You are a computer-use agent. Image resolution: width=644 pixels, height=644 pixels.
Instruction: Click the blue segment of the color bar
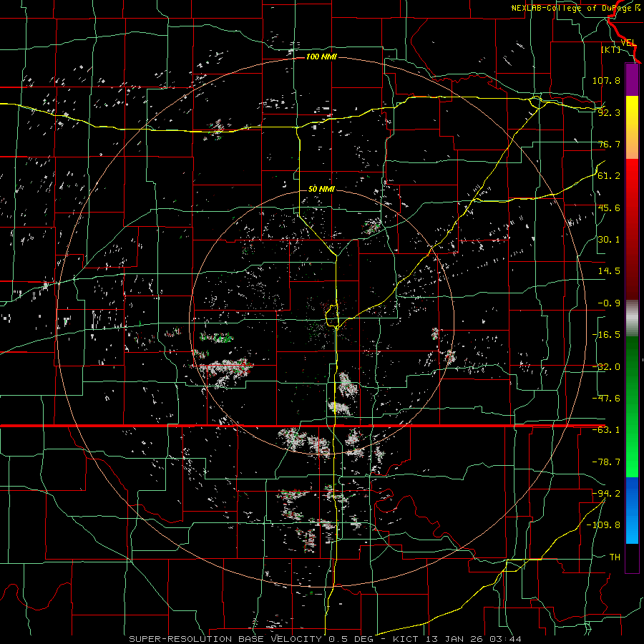632,510
